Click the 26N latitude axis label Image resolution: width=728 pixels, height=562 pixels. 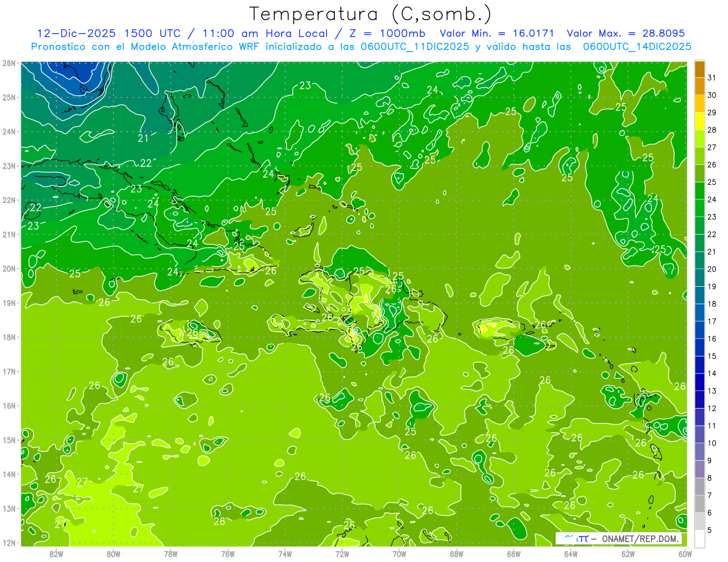tap(9, 63)
